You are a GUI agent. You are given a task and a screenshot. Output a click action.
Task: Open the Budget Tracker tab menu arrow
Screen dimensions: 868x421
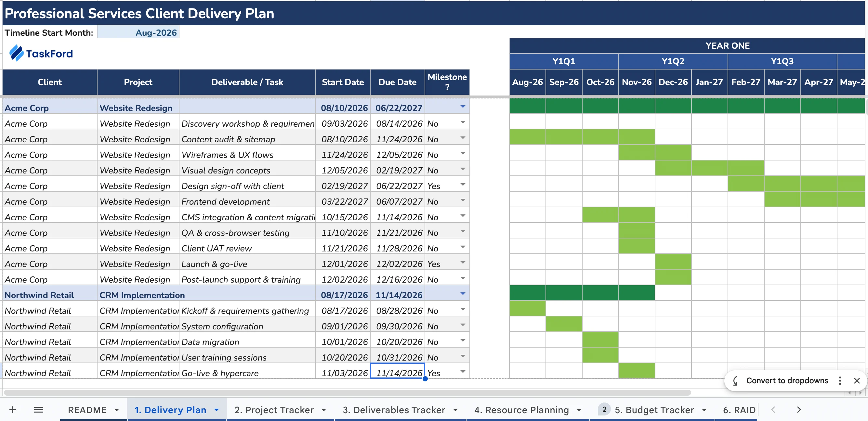704,410
